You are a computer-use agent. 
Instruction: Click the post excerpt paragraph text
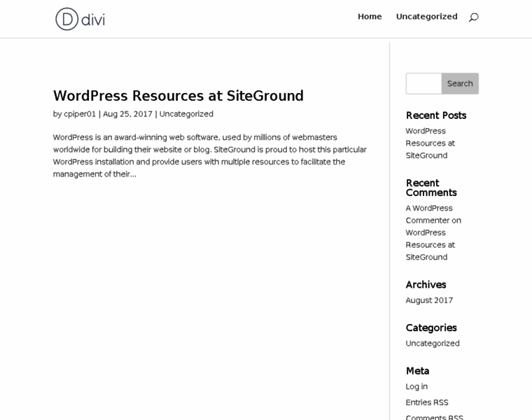(x=209, y=155)
